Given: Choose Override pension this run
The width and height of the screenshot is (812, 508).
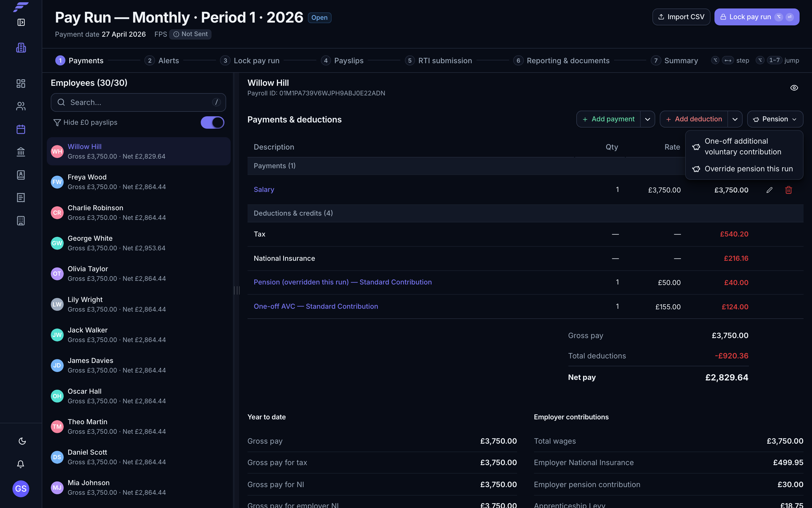Looking at the screenshot, I should point(744,169).
